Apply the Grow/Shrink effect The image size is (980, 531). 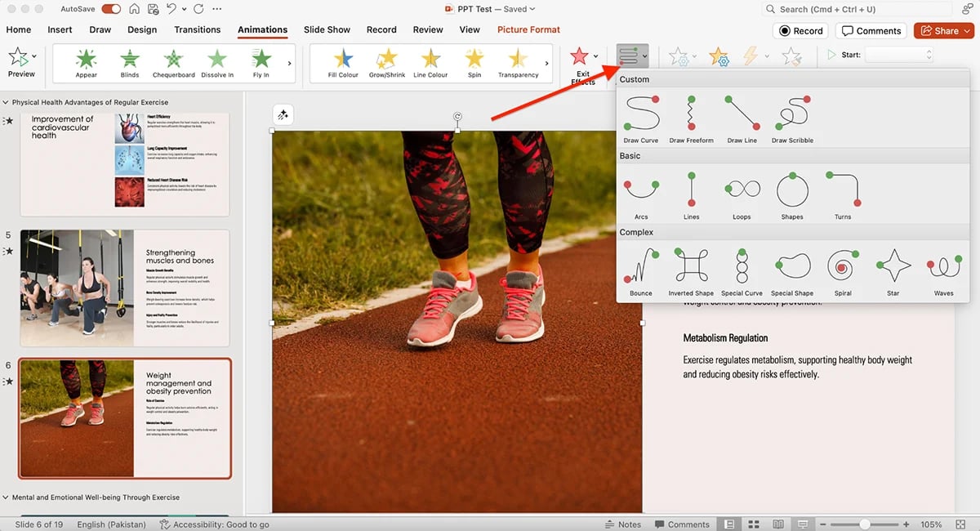386,61
